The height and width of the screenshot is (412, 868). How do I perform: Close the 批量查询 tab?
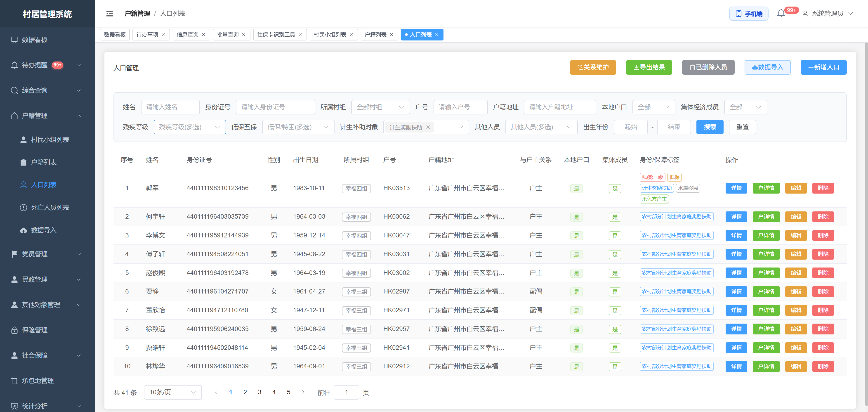[x=244, y=35]
